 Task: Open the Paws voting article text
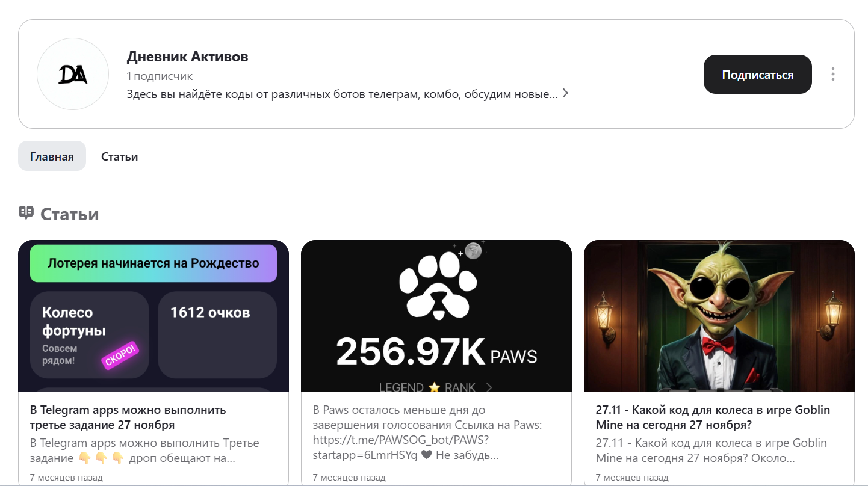point(427,432)
